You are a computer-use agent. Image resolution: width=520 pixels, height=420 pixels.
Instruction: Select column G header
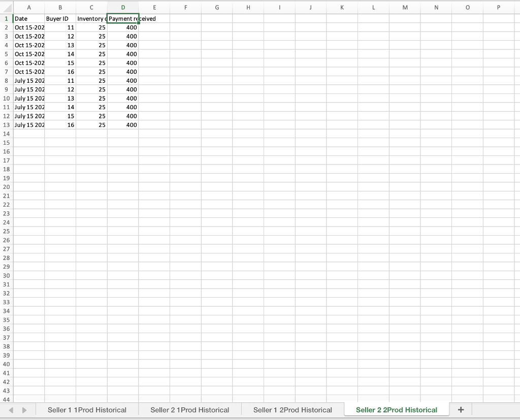click(x=217, y=7)
